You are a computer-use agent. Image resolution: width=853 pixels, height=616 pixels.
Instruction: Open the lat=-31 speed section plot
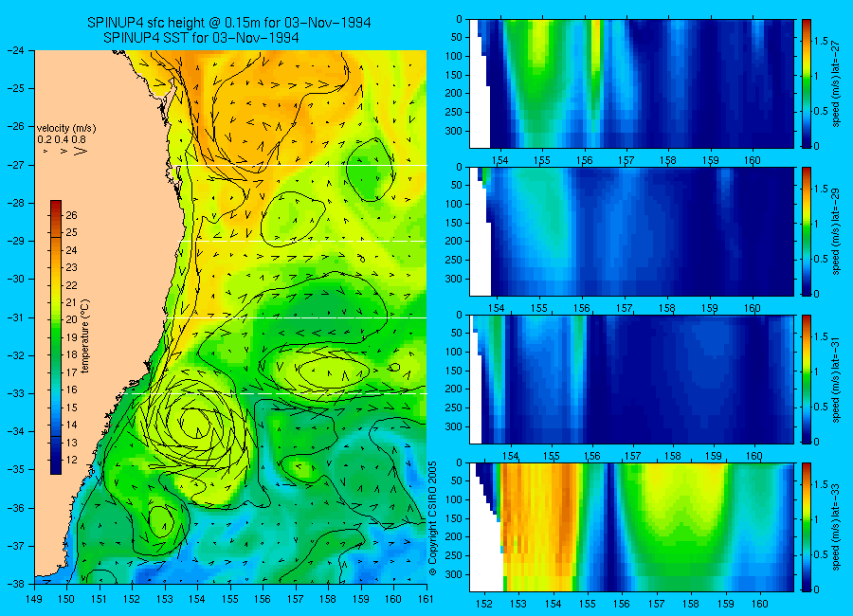point(631,379)
